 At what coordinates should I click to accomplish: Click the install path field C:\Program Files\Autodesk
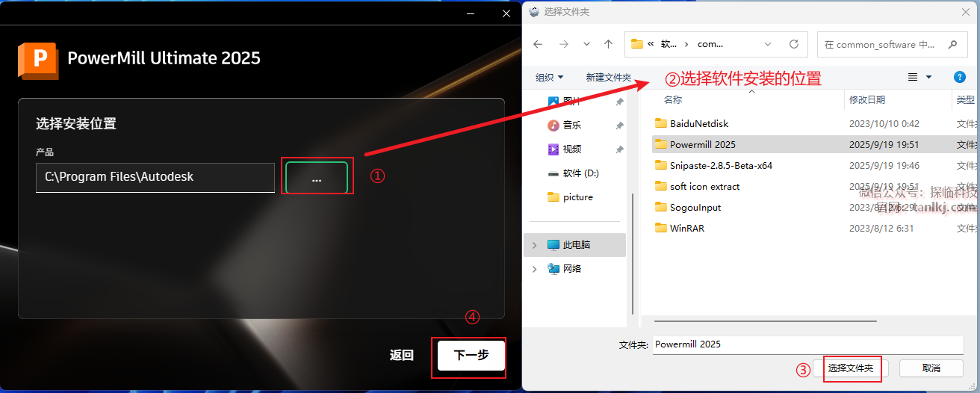click(155, 177)
